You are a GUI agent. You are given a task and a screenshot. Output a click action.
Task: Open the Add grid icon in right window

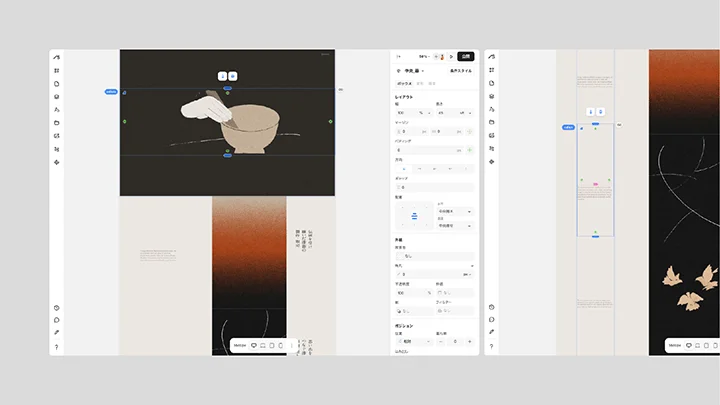pos(491,70)
